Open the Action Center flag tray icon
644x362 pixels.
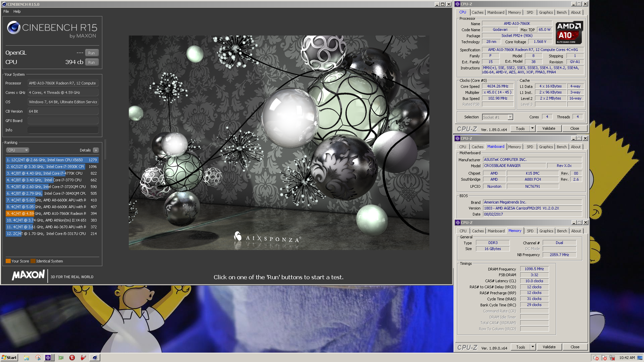tap(604, 358)
